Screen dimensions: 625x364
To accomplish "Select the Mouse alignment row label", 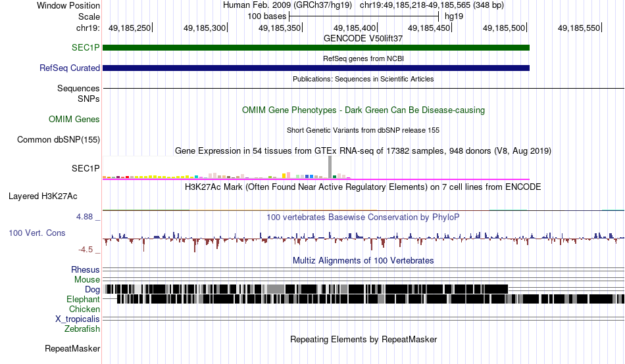I will (x=87, y=280).
